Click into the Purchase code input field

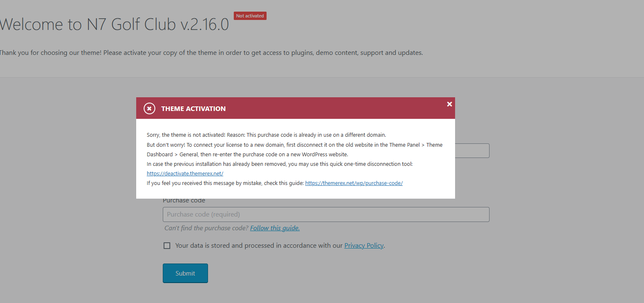tap(326, 214)
